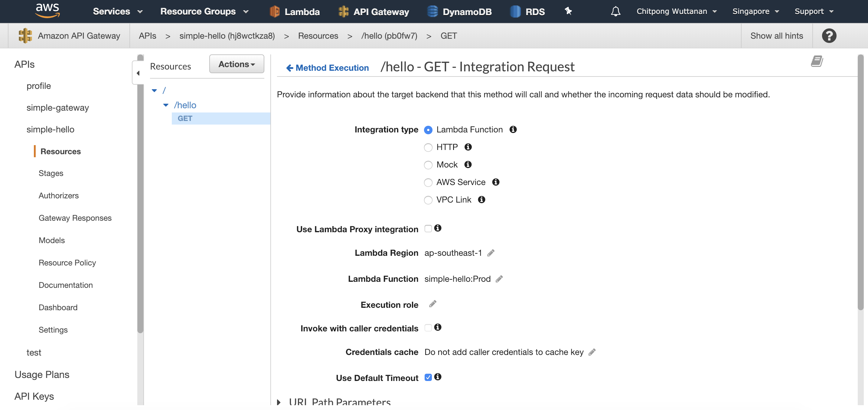Open Authorizers in the sidebar
This screenshot has height=410, width=868.
[59, 196]
